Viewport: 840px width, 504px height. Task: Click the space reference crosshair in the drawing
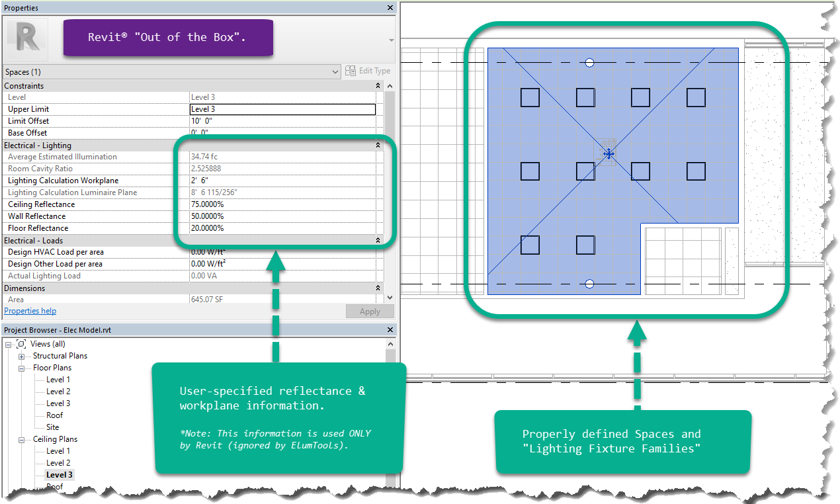609,154
